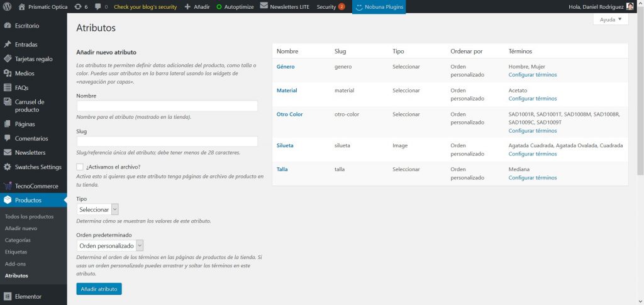The width and height of the screenshot is (644, 305).
Task: Open the updates icon showing 6 pending
Action: [77, 7]
